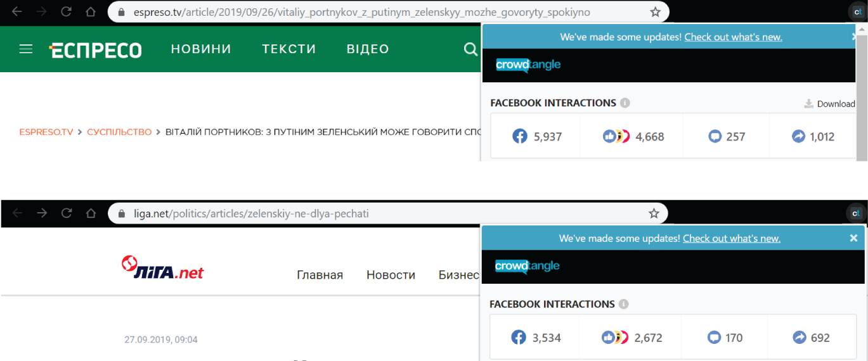Click the top 'Check out what's new' link
The height and width of the screenshot is (361, 868).
point(733,37)
